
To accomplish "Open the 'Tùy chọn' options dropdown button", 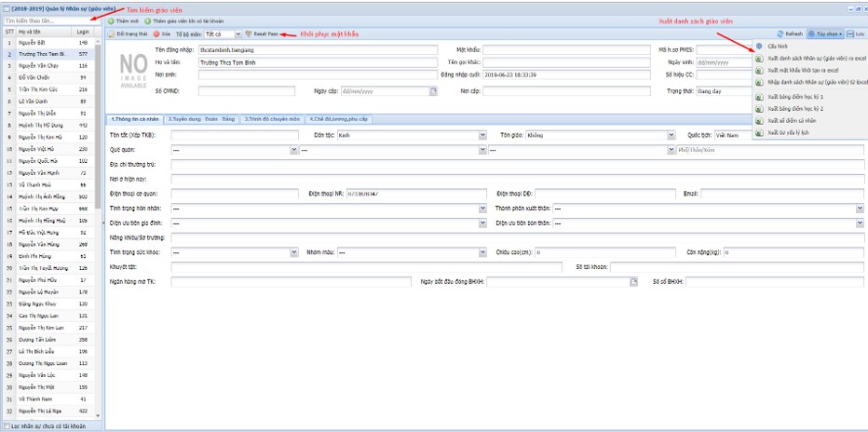I will [825, 34].
